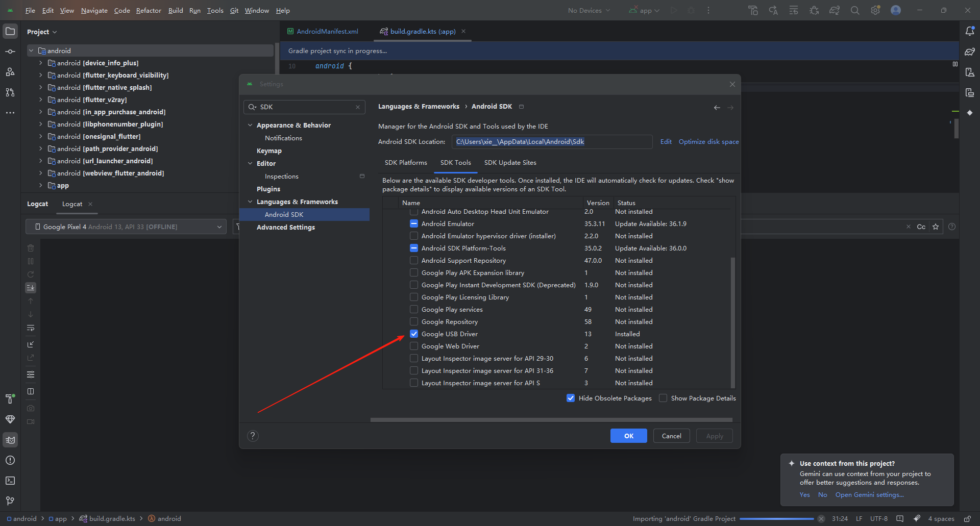Click Optimize disk space link
The height and width of the screenshot is (526, 980).
pyautogui.click(x=708, y=141)
